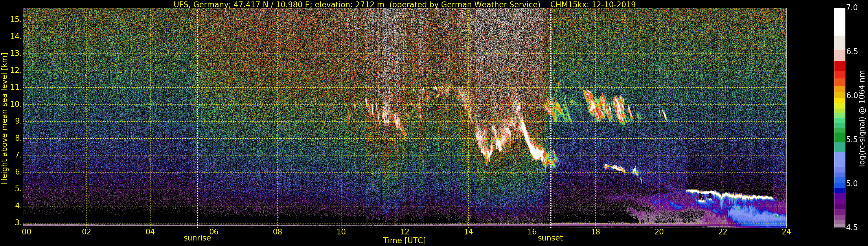Click time-axis tick label "24"
The width and height of the screenshot is (868, 246).
tap(786, 232)
